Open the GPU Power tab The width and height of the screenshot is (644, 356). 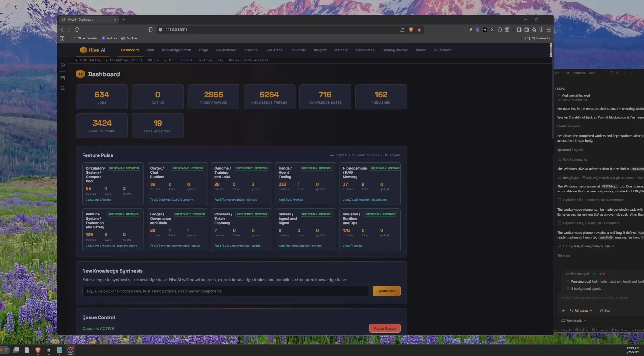tap(443, 50)
